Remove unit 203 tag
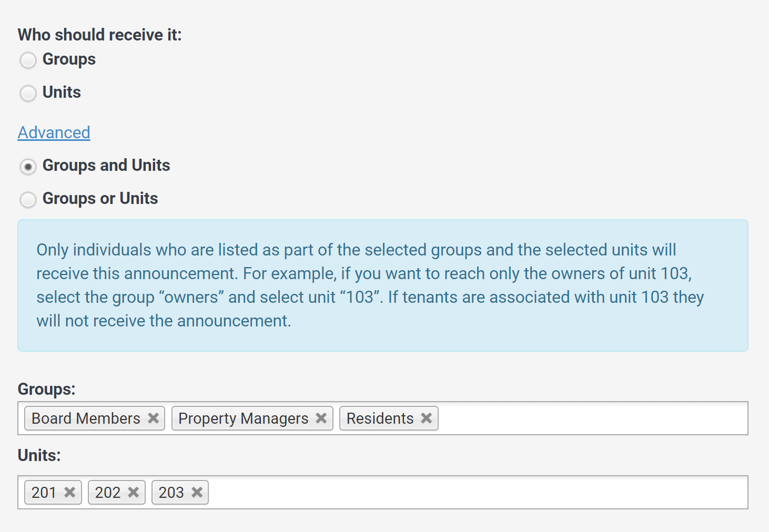 point(197,492)
